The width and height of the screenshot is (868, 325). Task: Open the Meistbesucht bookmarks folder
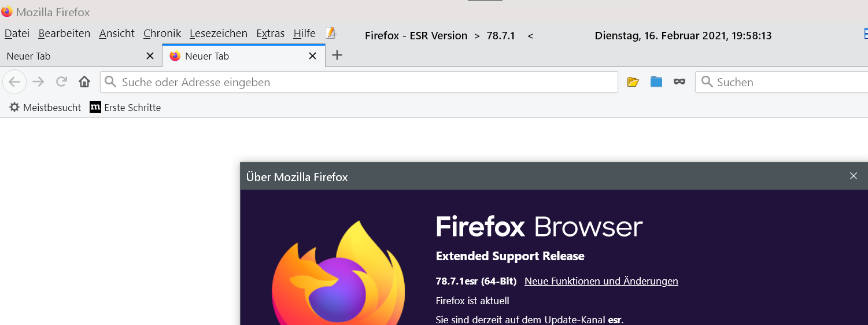click(x=45, y=108)
